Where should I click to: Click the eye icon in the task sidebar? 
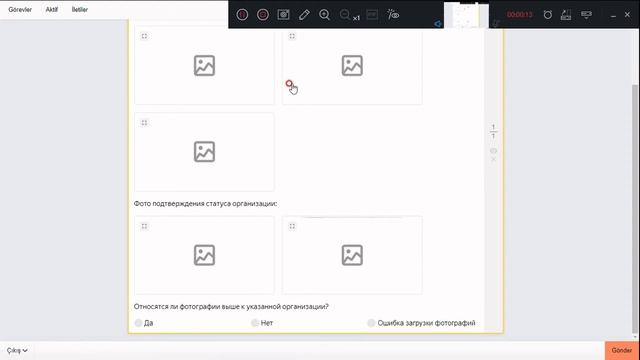pyautogui.click(x=493, y=151)
